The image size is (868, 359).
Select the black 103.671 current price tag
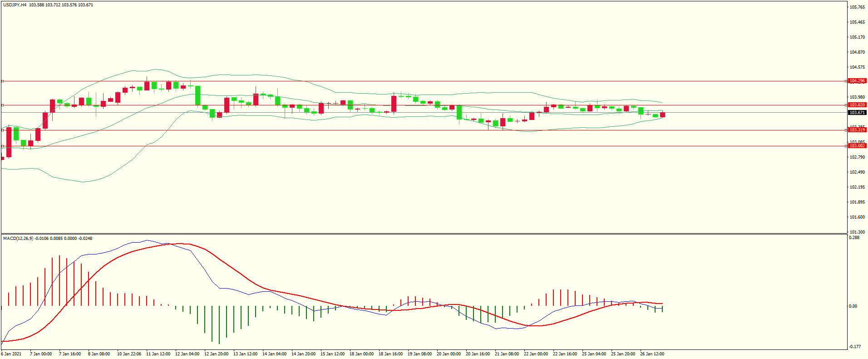pos(857,113)
